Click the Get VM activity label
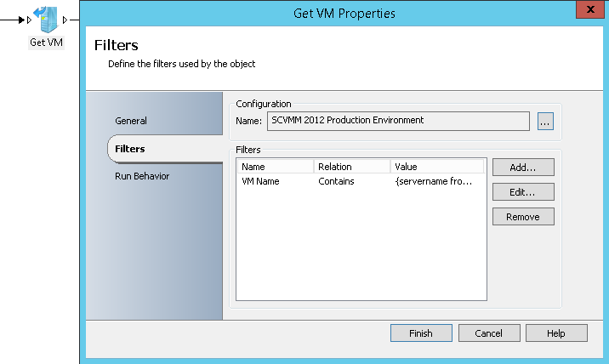Image resolution: width=609 pixels, height=364 pixels. (x=46, y=43)
